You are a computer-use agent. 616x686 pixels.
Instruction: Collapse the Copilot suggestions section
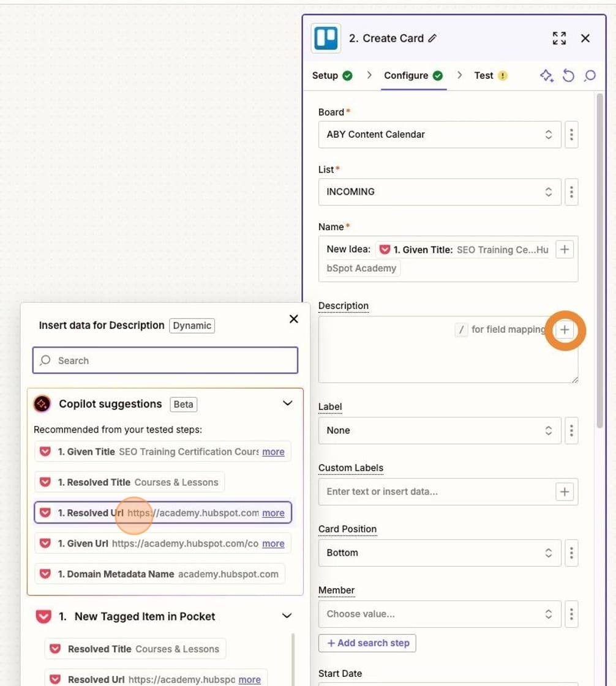(287, 403)
